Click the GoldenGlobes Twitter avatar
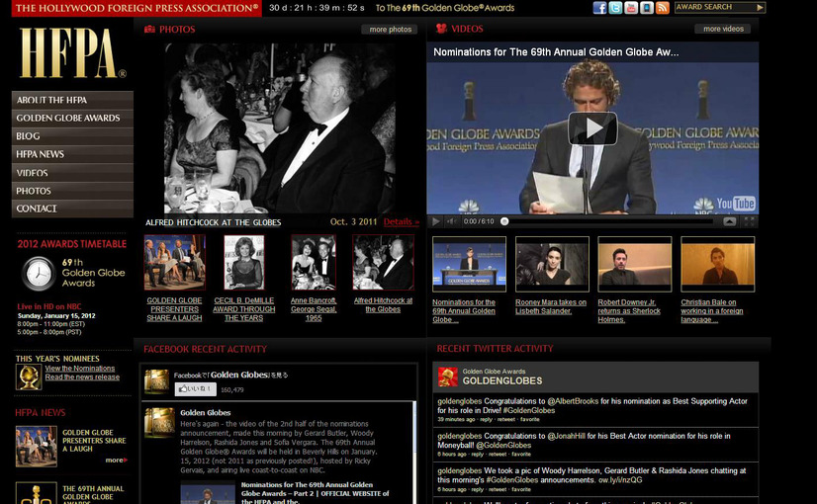The width and height of the screenshot is (817, 504). pos(448,377)
